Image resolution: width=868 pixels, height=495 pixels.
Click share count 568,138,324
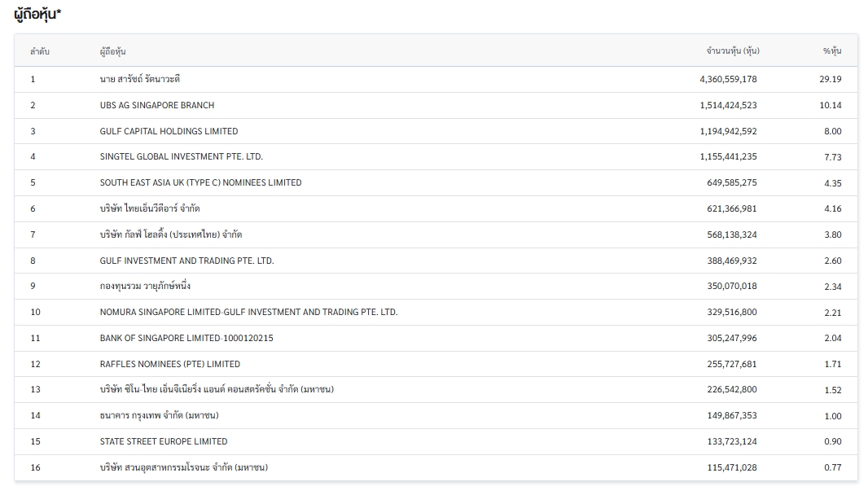732,234
